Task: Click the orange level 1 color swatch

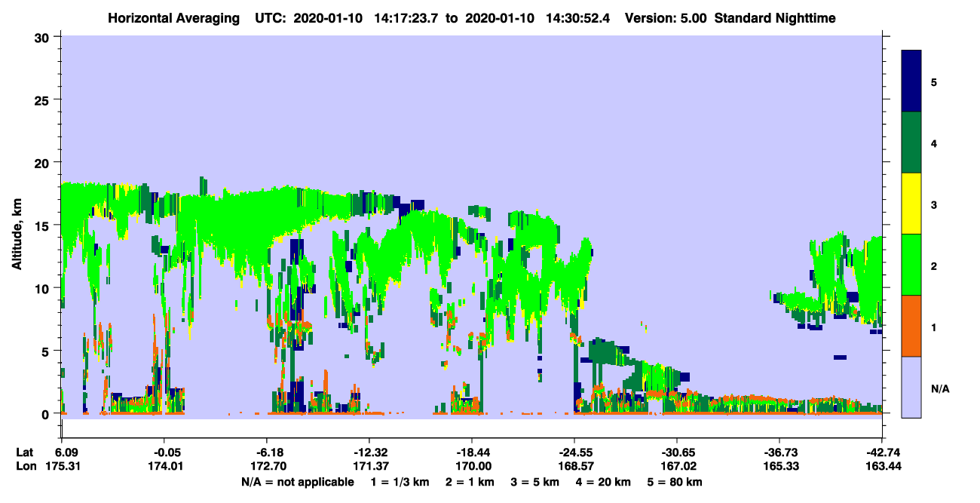Action: [911, 326]
